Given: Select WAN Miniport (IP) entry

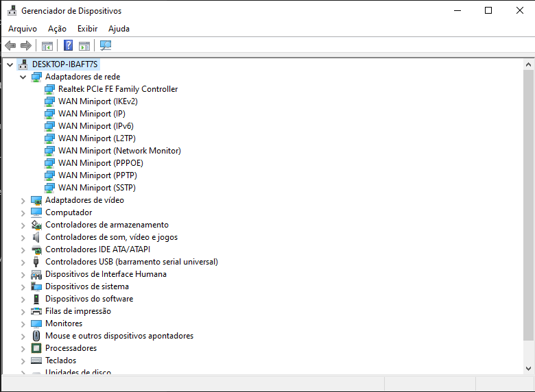Looking at the screenshot, I should pos(92,114).
